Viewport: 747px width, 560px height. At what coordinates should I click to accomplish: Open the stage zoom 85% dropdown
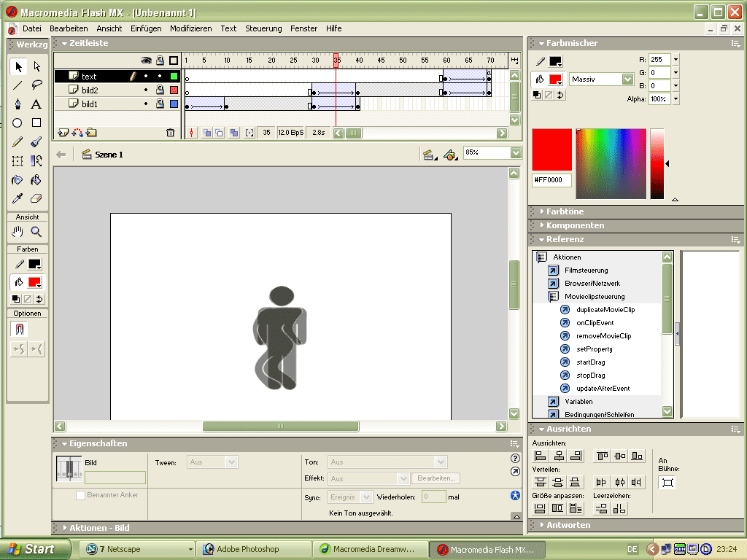[x=516, y=153]
